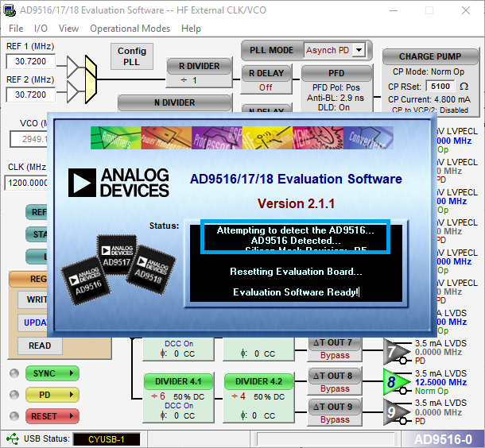This screenshot has width=485, height=448.
Task: Click the CYUSB-1 USB status box
Action: (x=107, y=439)
